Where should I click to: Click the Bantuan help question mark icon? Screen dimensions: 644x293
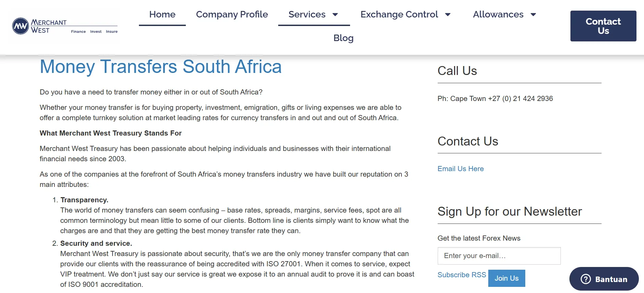coord(586,279)
